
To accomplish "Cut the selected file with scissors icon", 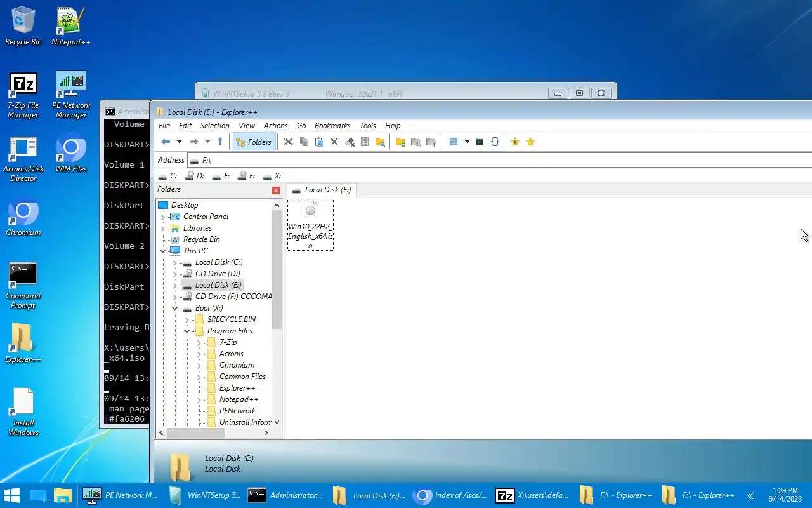I will (x=288, y=142).
